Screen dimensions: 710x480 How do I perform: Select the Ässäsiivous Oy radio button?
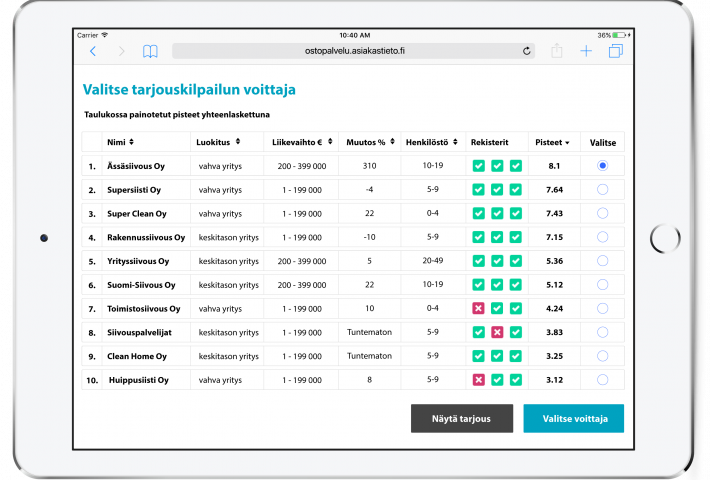[x=602, y=166]
